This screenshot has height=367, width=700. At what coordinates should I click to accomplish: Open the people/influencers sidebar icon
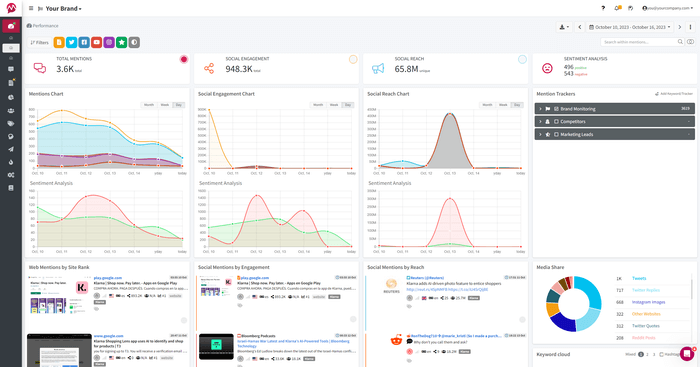point(11,110)
